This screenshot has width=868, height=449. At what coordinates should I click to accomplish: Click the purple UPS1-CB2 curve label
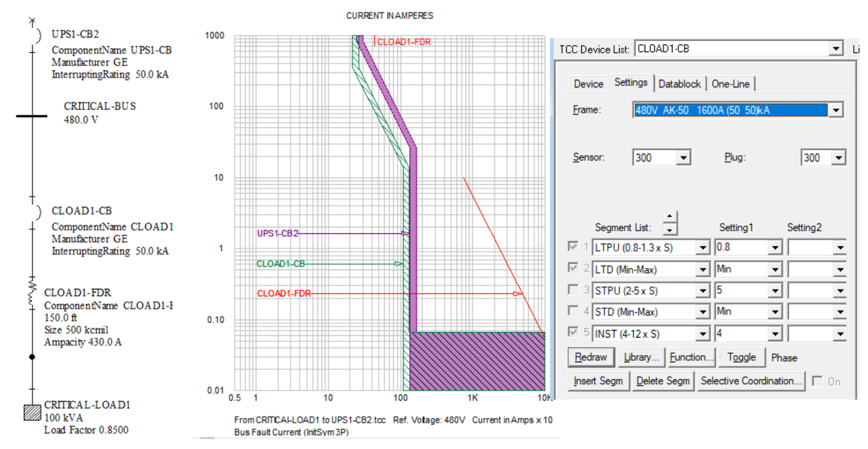coord(277,233)
